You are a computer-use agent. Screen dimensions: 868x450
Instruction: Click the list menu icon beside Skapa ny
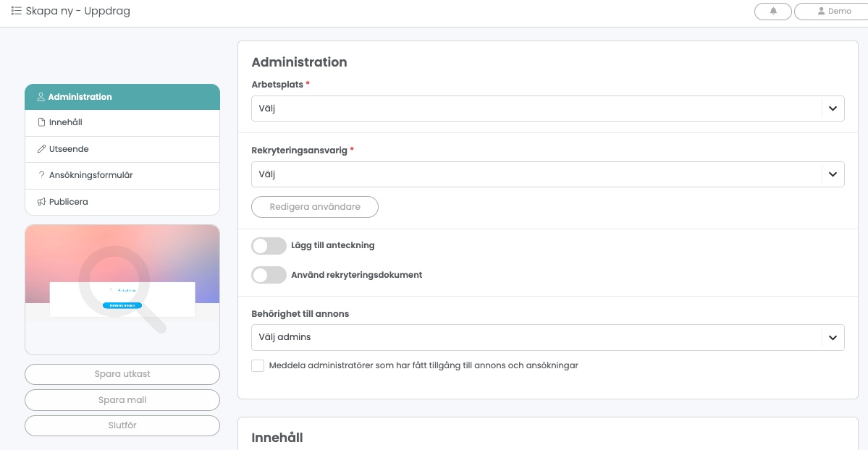[16, 11]
